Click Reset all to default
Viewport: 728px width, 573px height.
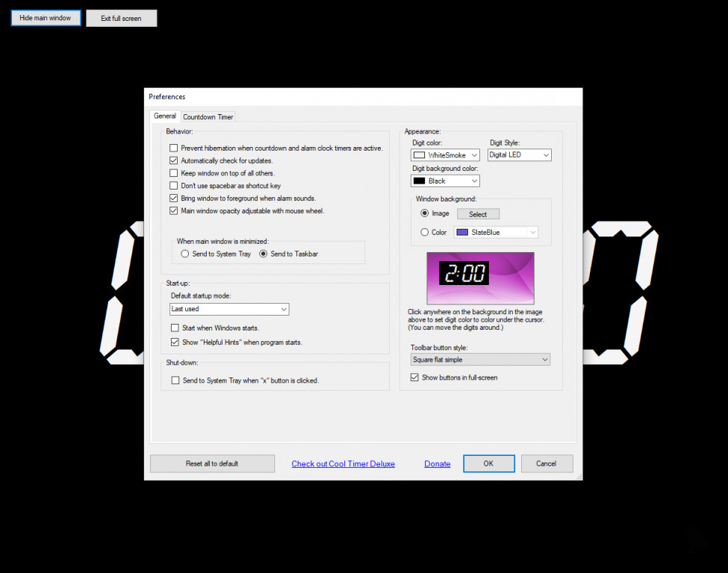(212, 463)
